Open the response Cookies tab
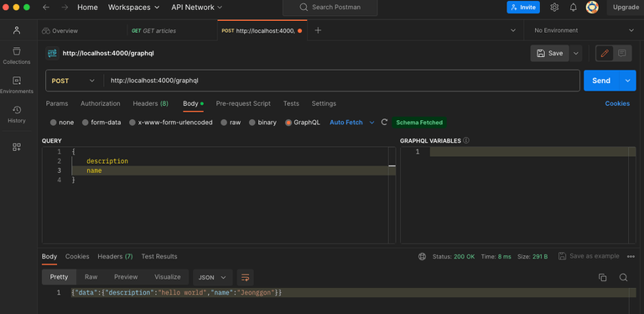The image size is (644, 314). click(x=77, y=256)
